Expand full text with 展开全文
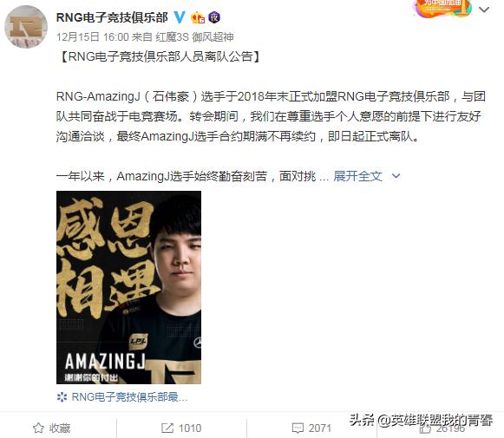504x438 pixels. pyautogui.click(x=357, y=176)
